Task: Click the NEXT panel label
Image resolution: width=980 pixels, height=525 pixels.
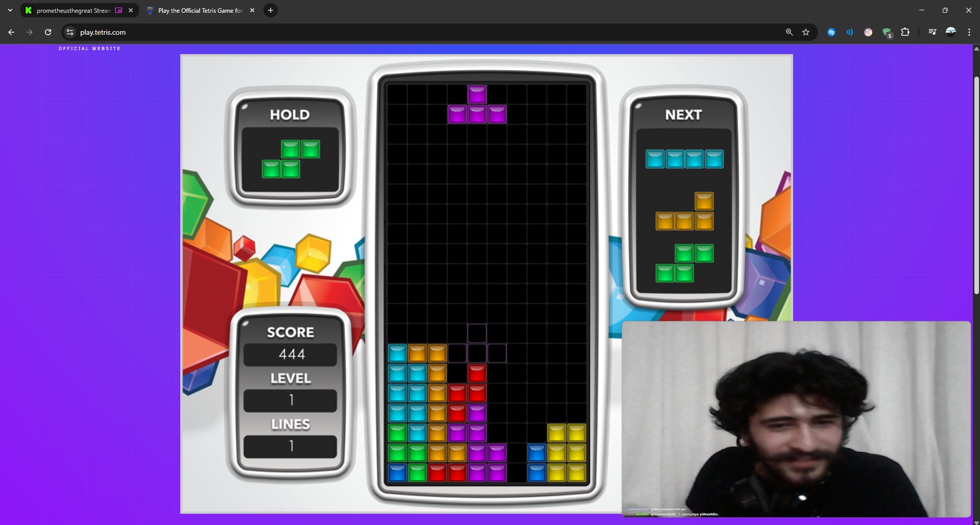Action: coord(683,114)
